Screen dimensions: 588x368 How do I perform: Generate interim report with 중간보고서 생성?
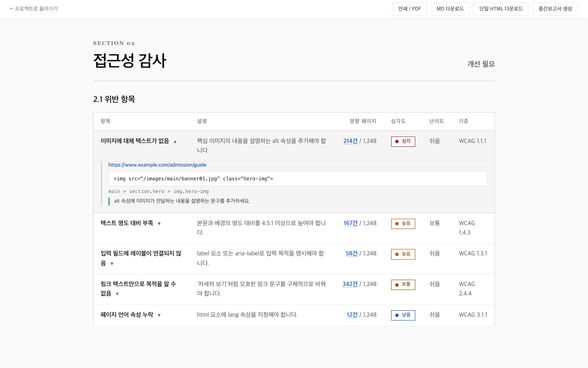point(555,9)
